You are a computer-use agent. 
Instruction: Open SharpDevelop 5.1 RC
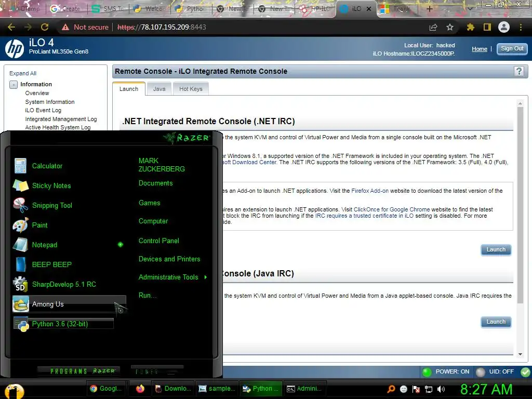tap(64, 284)
